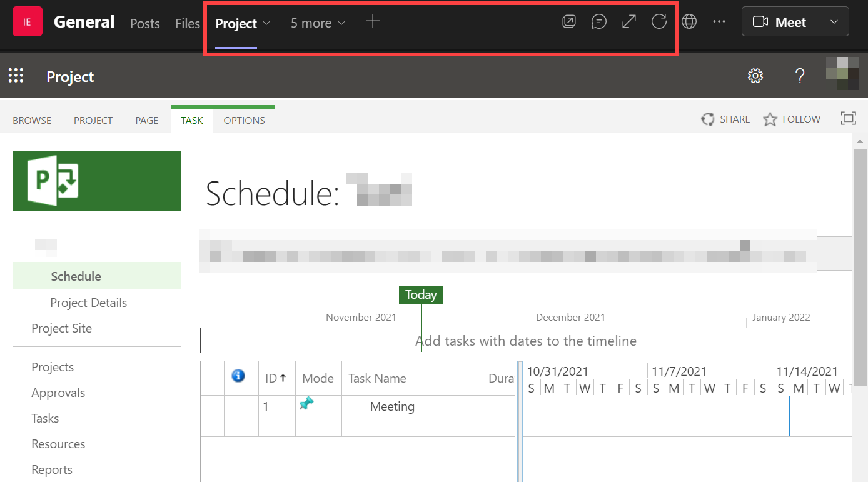The image size is (868, 482).
Task: Select the Meeting task name cell
Action: point(392,406)
